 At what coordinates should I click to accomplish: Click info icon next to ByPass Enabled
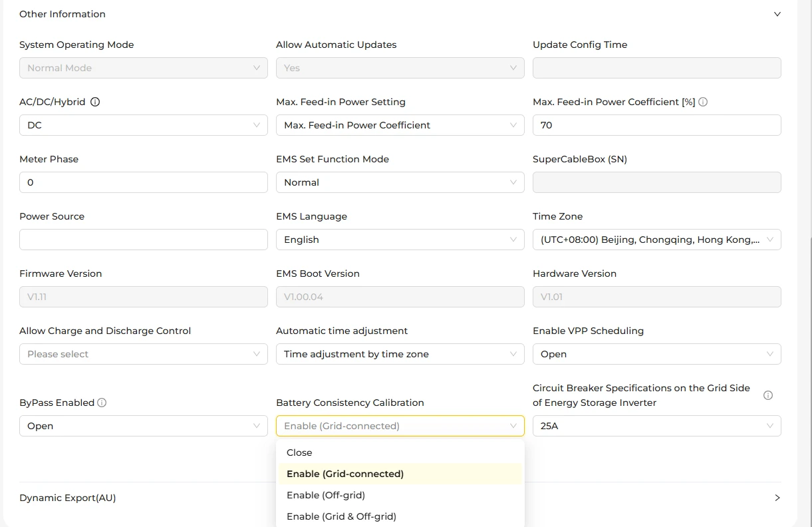tap(102, 403)
